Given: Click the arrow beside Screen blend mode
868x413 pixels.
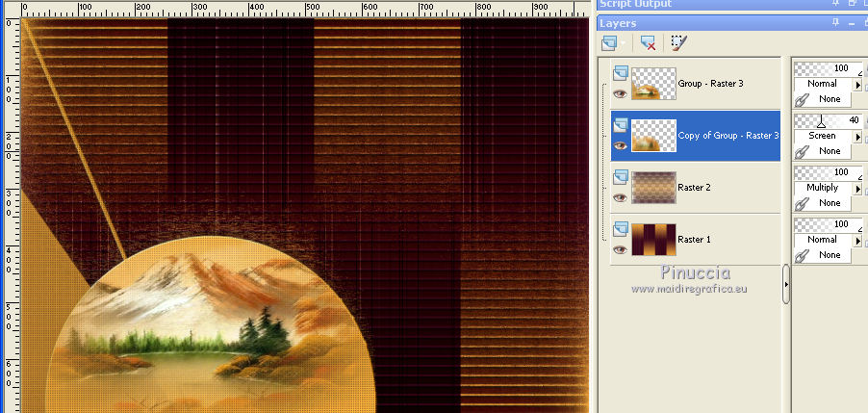Looking at the screenshot, I should click(x=858, y=137).
